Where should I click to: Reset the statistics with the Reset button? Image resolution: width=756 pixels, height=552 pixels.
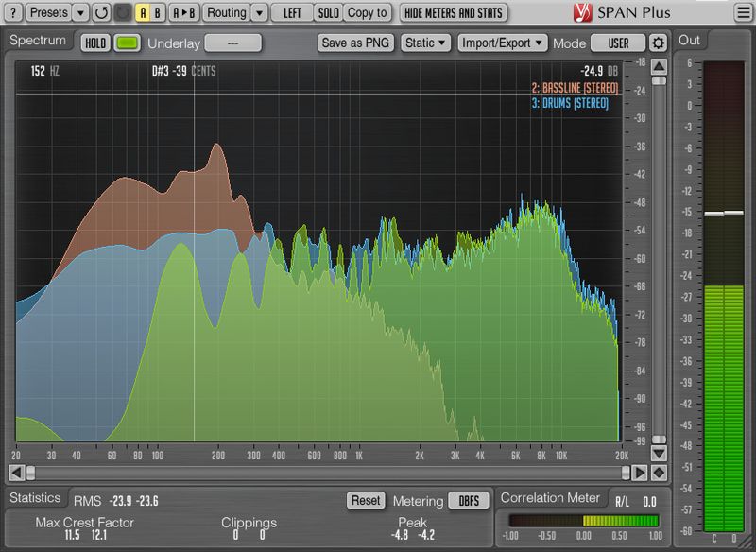click(x=365, y=501)
